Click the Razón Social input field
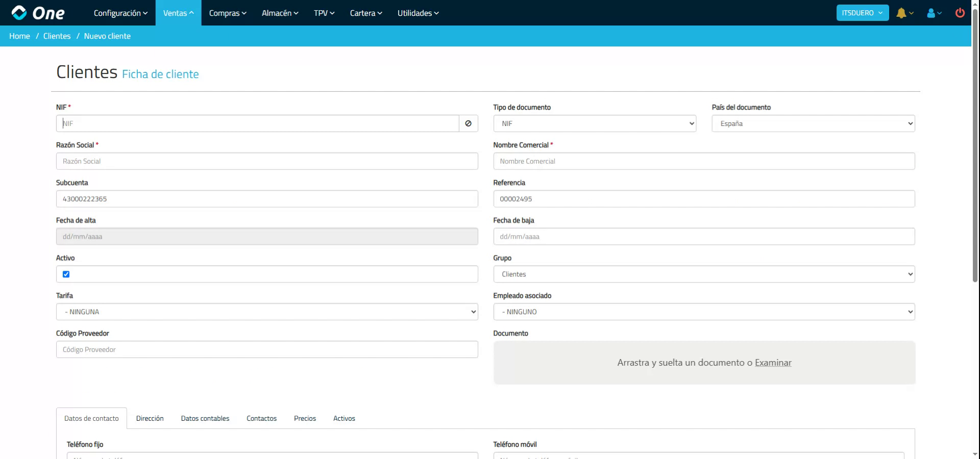 click(266, 161)
